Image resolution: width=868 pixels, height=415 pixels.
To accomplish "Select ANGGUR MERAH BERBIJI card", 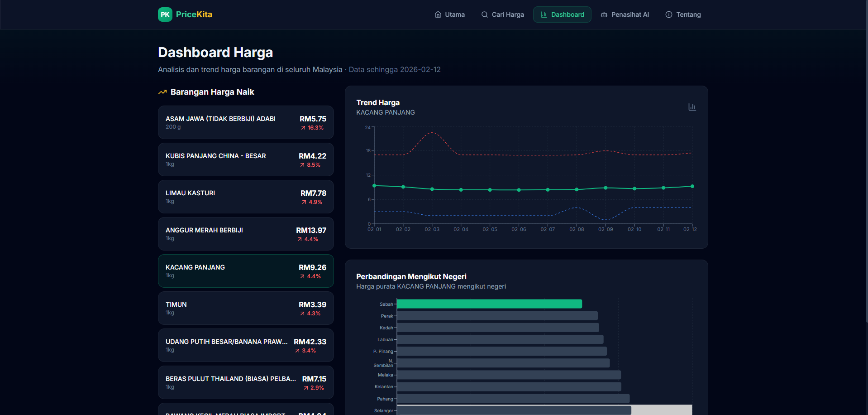I will [245, 234].
